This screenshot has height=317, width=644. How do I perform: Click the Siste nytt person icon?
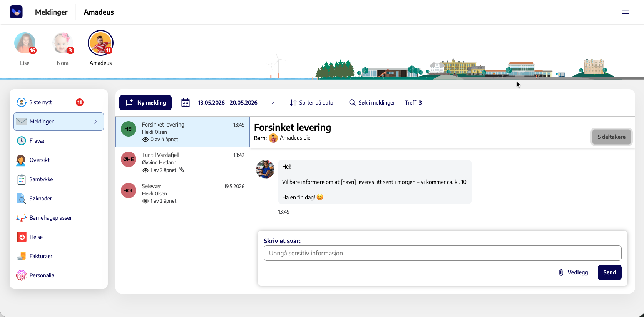click(22, 102)
